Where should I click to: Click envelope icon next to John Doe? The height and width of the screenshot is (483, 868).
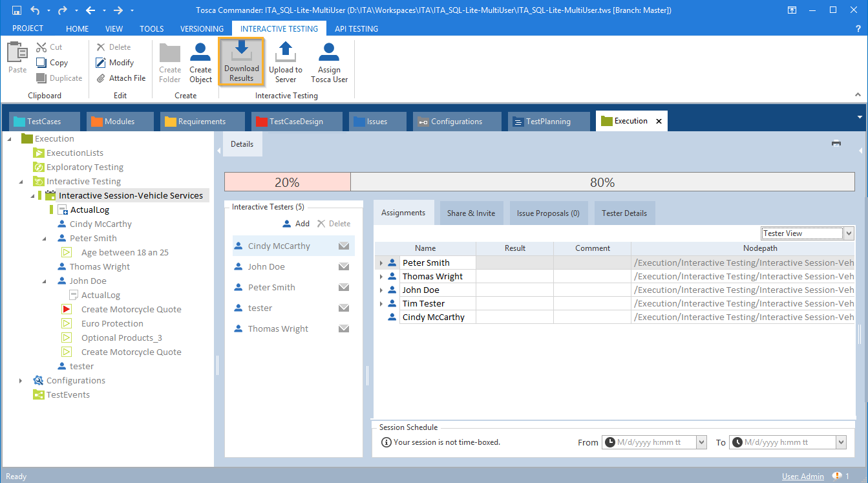click(344, 267)
